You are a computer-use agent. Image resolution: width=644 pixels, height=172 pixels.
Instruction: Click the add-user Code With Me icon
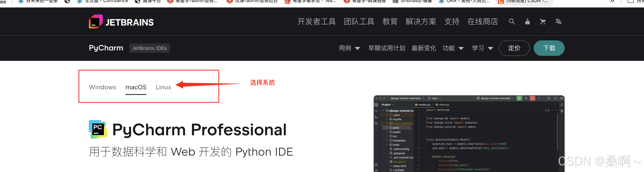(548, 98)
